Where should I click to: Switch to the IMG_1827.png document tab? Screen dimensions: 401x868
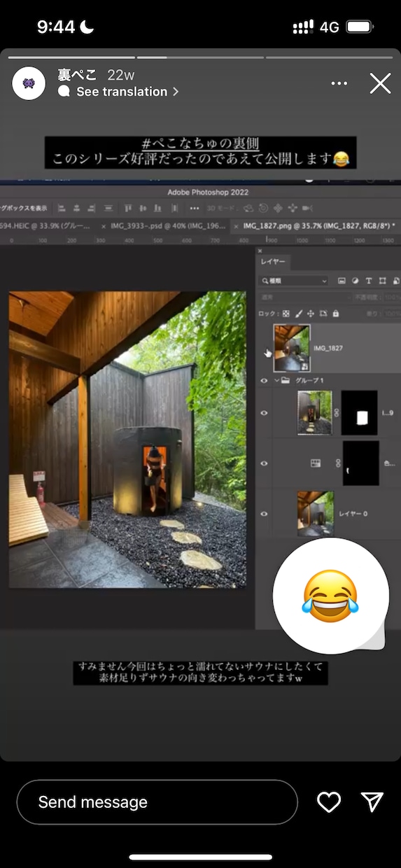coord(318,227)
